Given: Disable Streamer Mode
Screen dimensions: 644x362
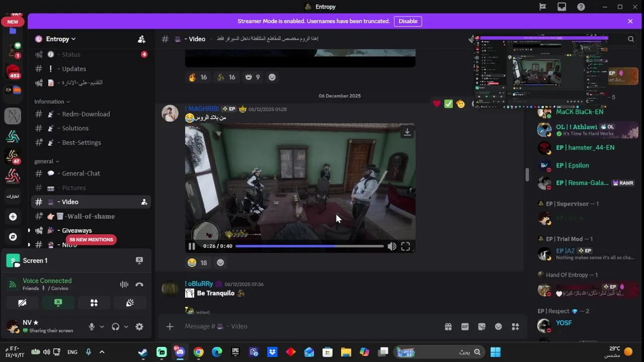Looking at the screenshot, I should [408, 21].
